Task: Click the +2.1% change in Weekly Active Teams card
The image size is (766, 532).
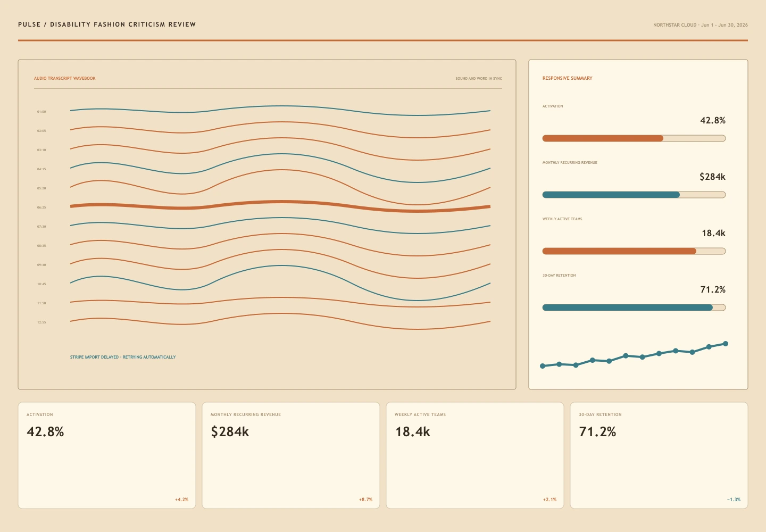Action: coord(549,500)
